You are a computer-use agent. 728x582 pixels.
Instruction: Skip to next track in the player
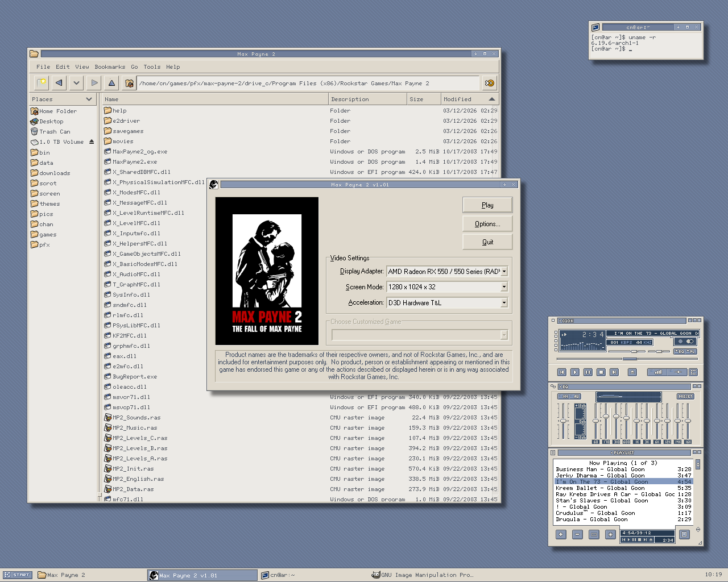(614, 372)
